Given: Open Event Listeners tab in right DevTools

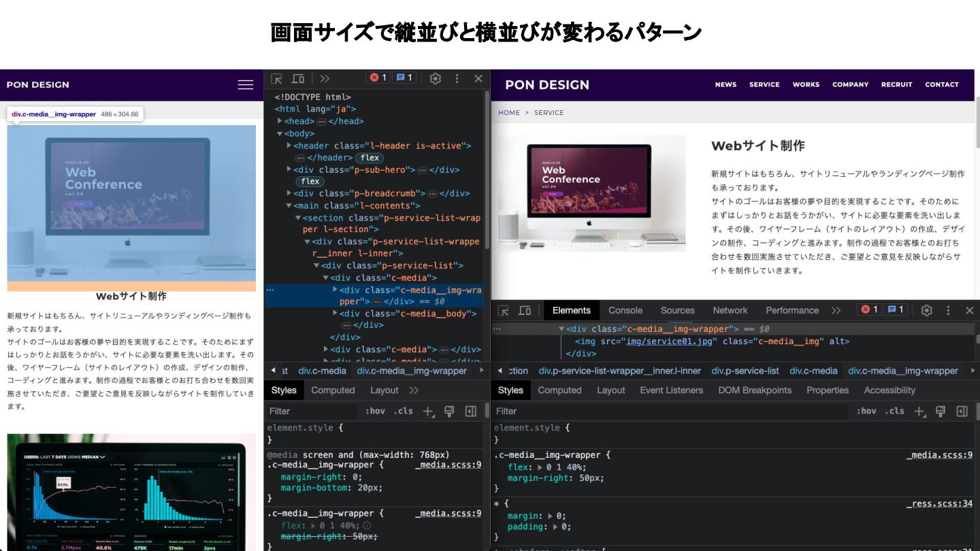Looking at the screenshot, I should (x=672, y=390).
